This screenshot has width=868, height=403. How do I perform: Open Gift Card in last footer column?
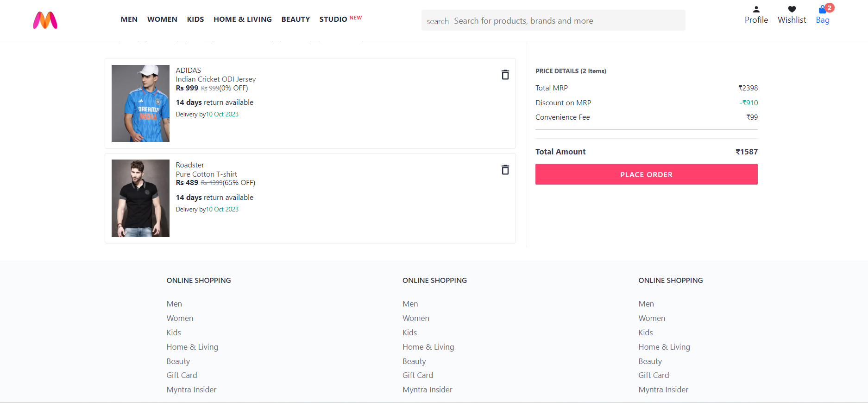654,375
